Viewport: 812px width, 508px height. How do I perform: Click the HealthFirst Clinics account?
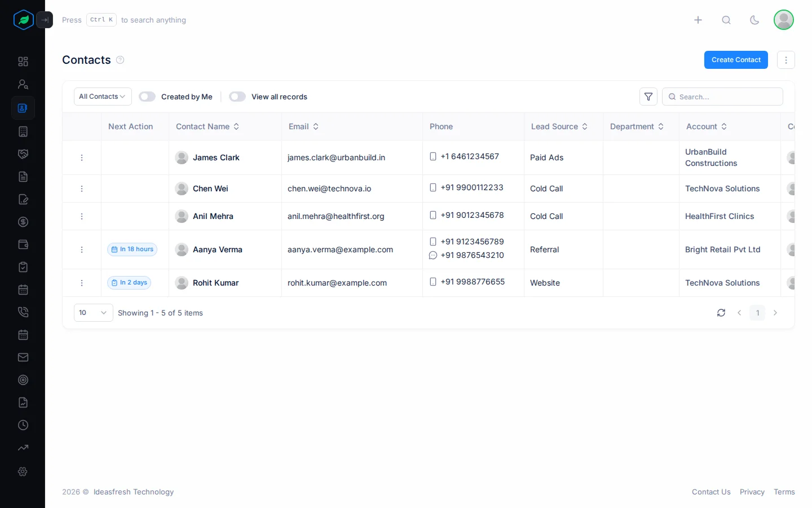[x=720, y=216]
